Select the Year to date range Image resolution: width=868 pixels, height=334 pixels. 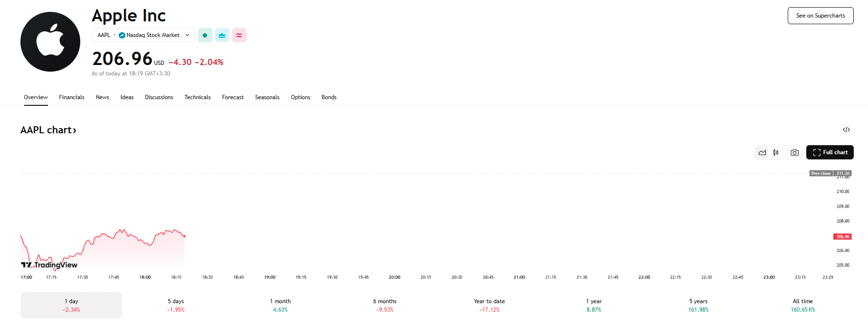(x=489, y=305)
